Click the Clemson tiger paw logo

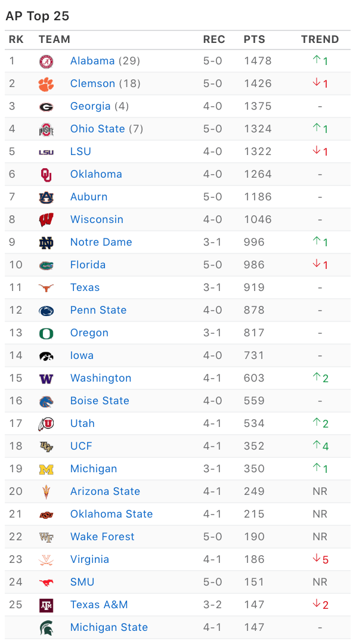[46, 84]
